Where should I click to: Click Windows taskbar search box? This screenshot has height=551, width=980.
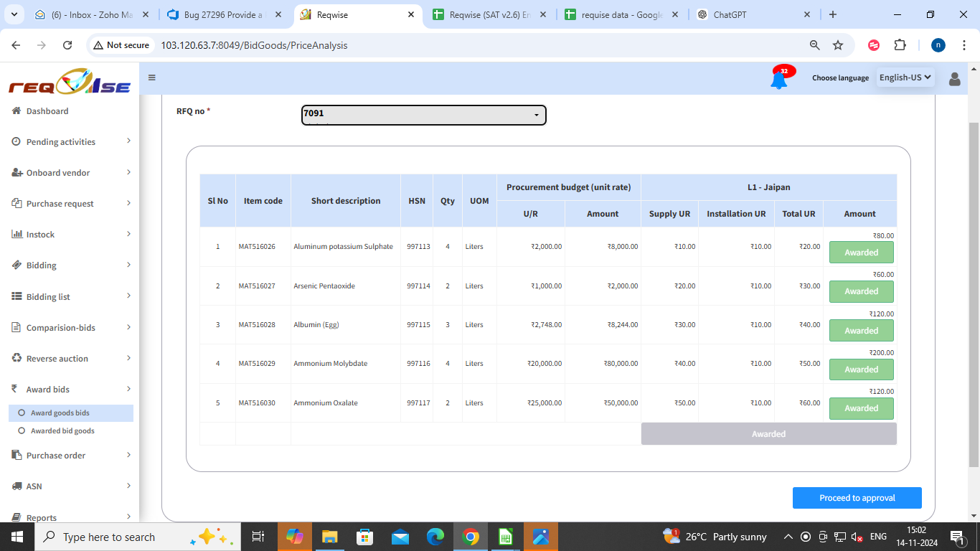point(138,537)
